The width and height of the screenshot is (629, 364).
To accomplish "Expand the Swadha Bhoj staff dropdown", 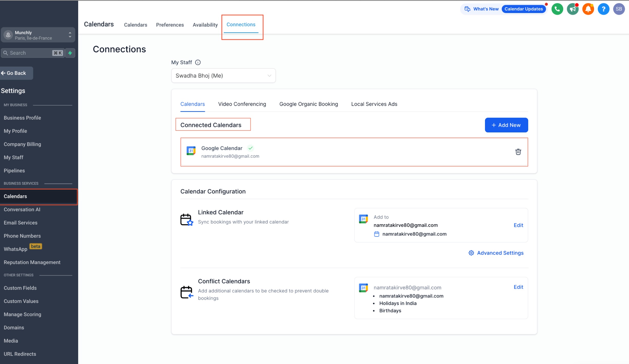I will [x=223, y=76].
